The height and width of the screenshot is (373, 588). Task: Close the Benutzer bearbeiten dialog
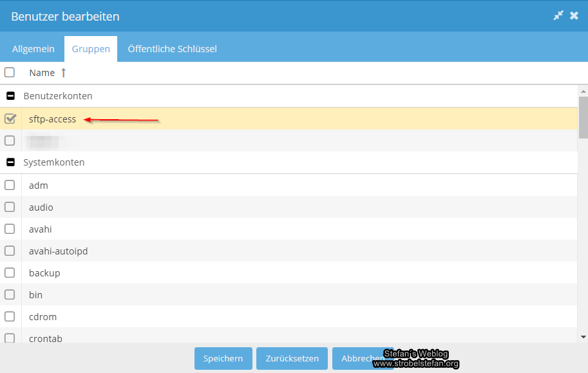574,15
